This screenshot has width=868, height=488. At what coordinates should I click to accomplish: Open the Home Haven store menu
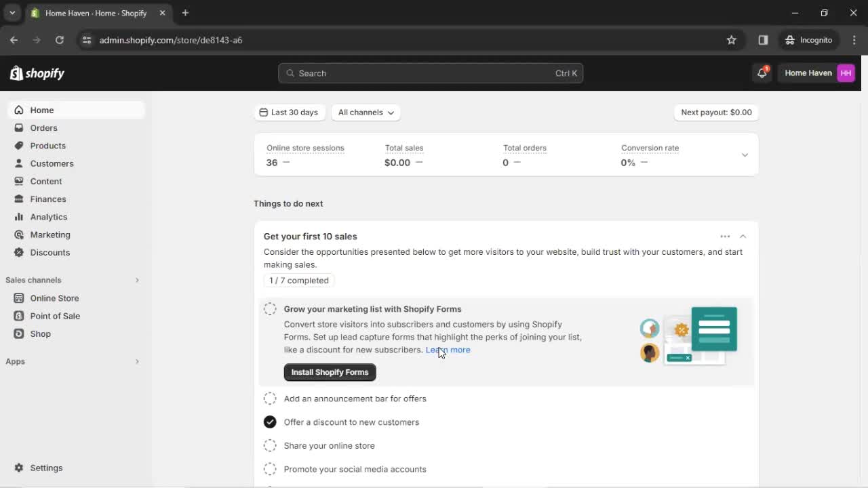817,73
